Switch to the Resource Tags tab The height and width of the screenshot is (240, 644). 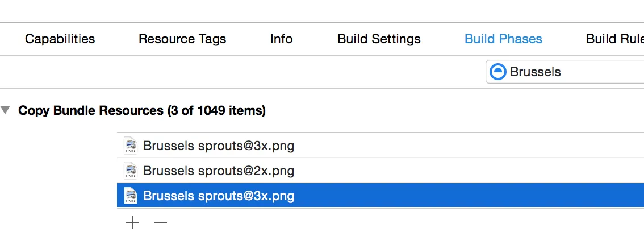click(182, 39)
